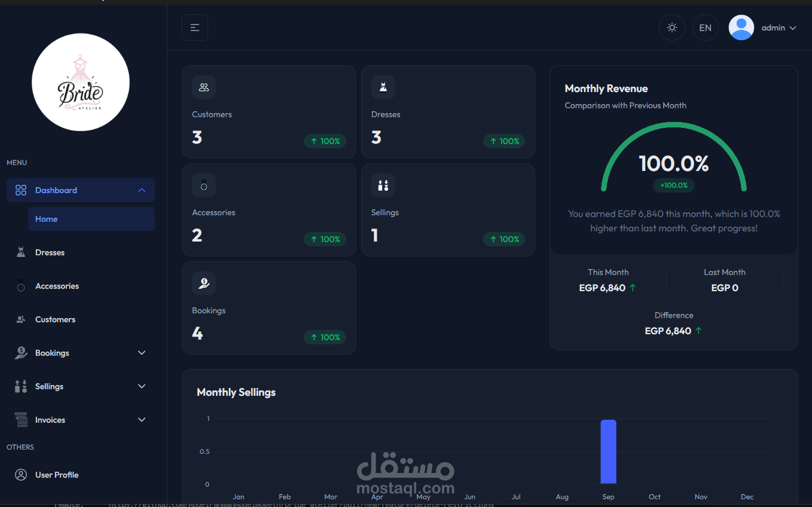The height and width of the screenshot is (507, 812).
Task: Click the Bookings card 100% badge
Action: coord(325,337)
